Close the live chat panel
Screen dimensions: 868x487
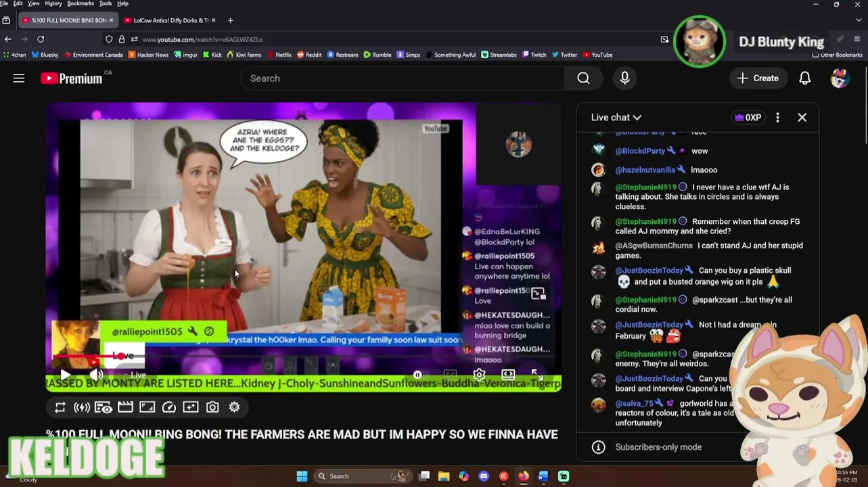[x=802, y=118]
